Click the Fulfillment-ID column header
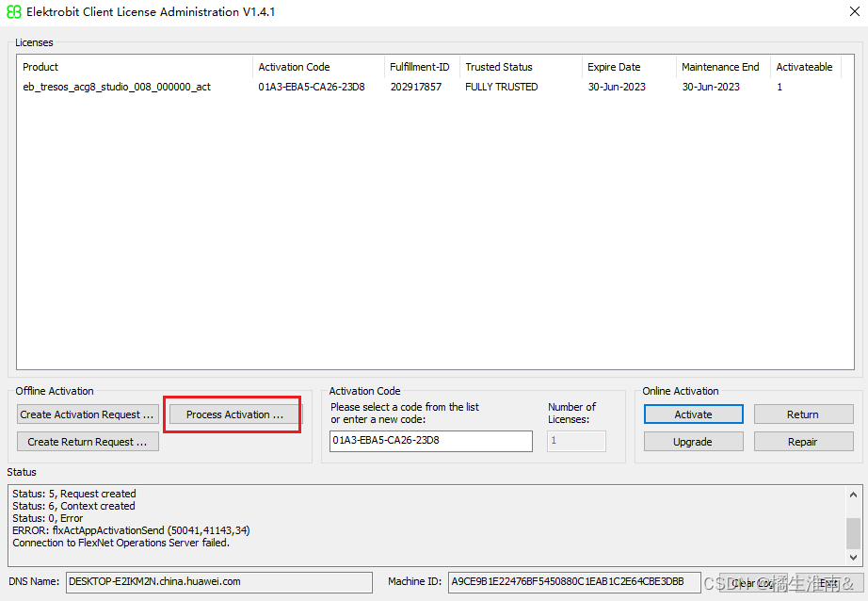868x601 pixels. [x=421, y=67]
